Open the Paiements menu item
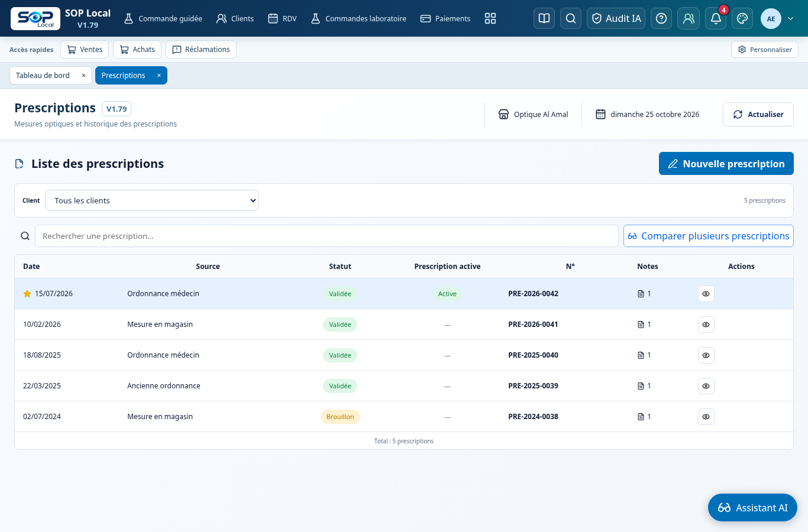This screenshot has height=532, width=808. 445,18
